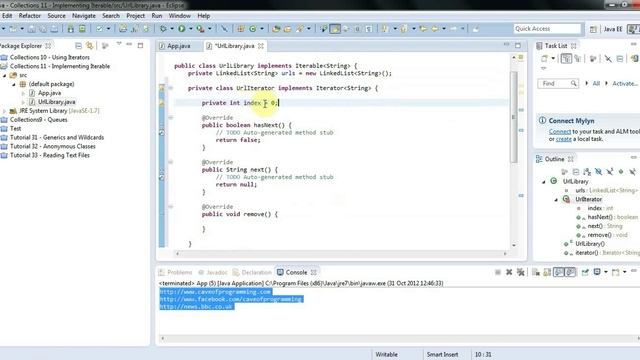Toggle Sort alphabetically in Outline toolbar
Screen dimensions: 640x360
[587, 172]
